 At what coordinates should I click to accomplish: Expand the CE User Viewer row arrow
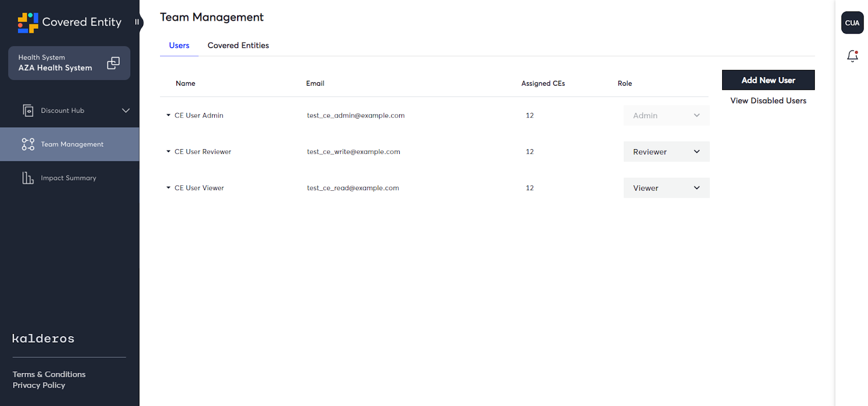[168, 188]
